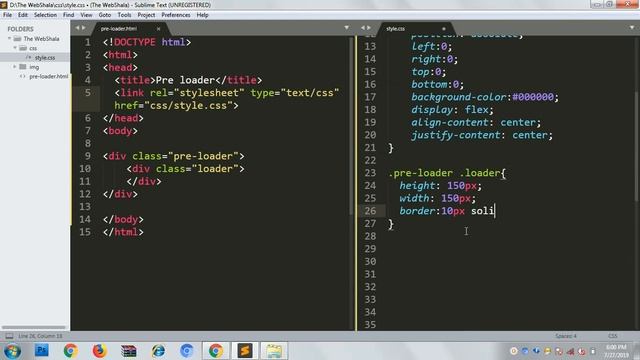The width and height of the screenshot is (640, 360).
Task: Change indentation via Spaces: 4
Action: [x=566, y=336]
